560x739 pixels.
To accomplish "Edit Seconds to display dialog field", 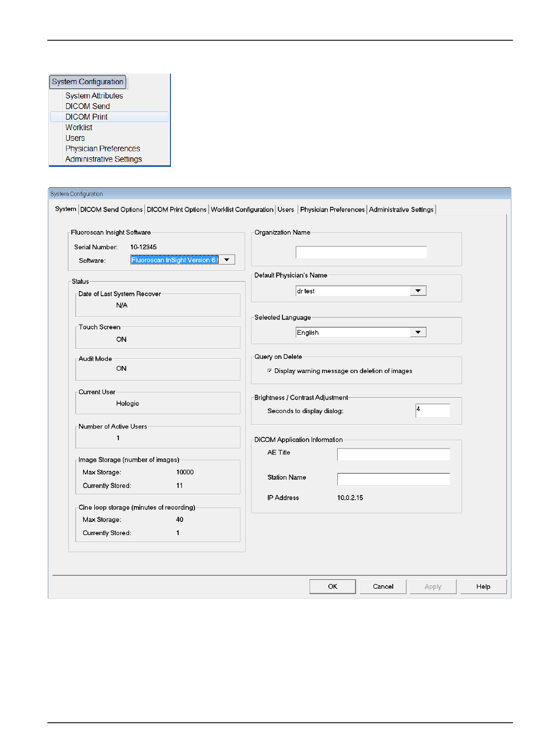I will click(x=432, y=411).
